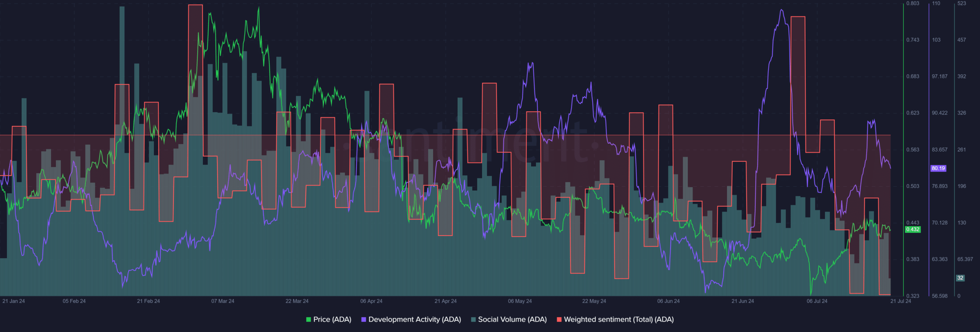
Task: Click the 0.323 price axis value
Action: pos(913,296)
